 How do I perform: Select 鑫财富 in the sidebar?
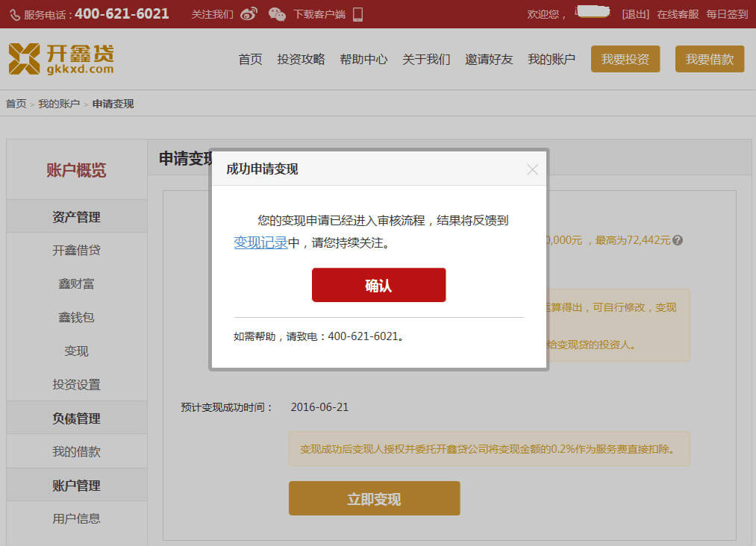pyautogui.click(x=76, y=284)
